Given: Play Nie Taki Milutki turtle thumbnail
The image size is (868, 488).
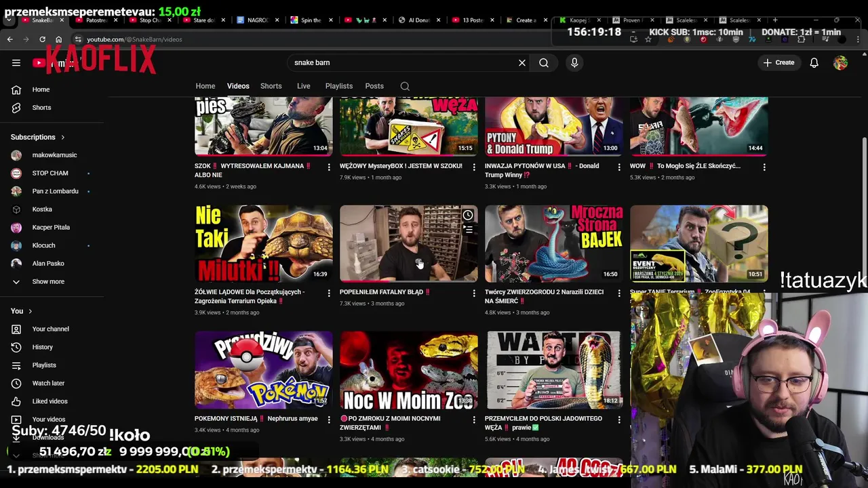Looking at the screenshot, I should 263,243.
